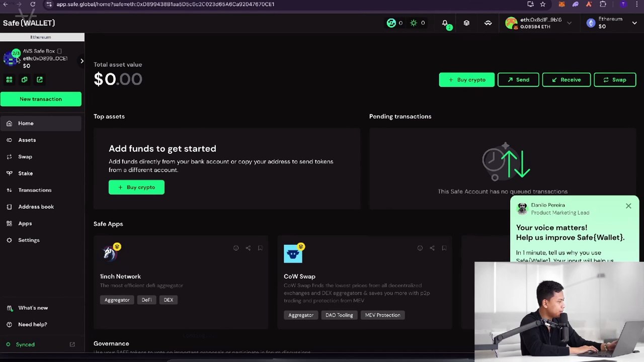
Task: Open the sync status external link icon
Action: (x=72, y=344)
